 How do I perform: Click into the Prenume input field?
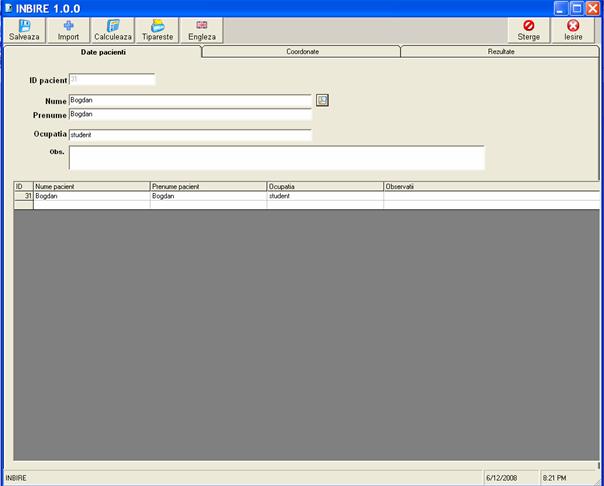point(190,115)
